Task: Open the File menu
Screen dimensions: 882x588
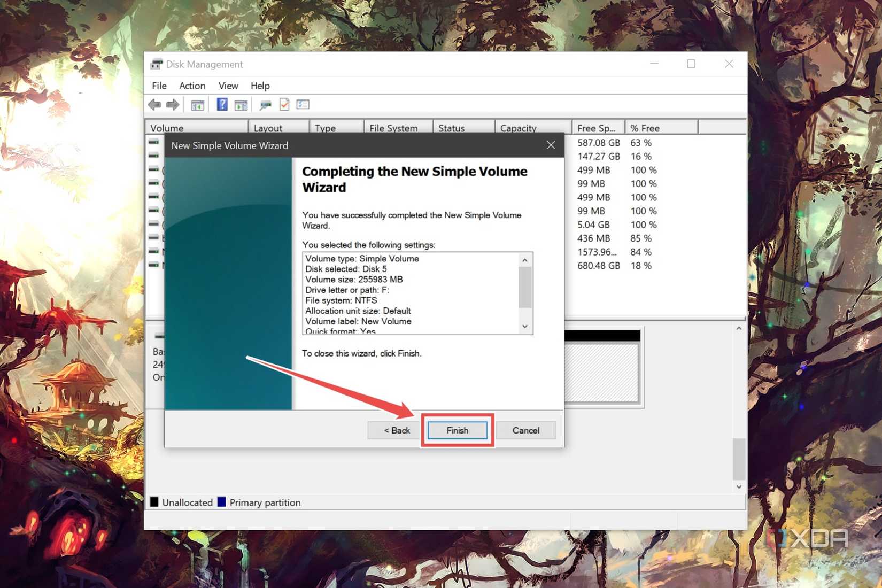Action: click(x=159, y=86)
